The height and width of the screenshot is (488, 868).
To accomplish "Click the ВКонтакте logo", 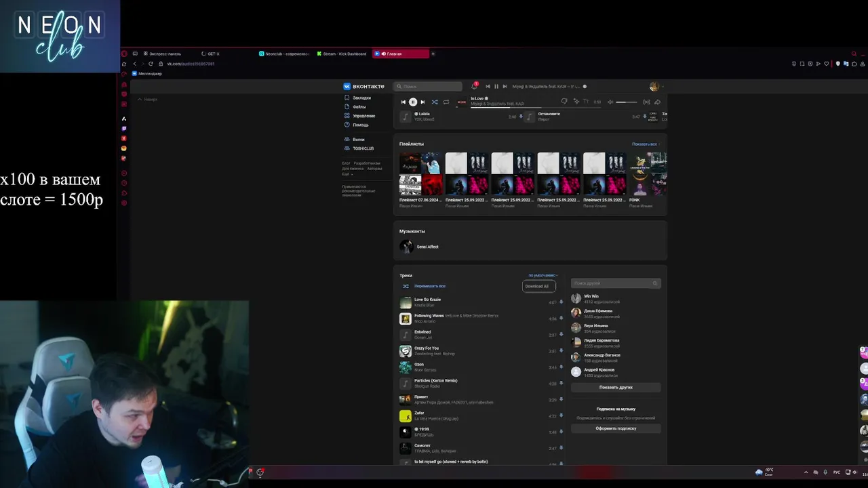I will 364,86.
